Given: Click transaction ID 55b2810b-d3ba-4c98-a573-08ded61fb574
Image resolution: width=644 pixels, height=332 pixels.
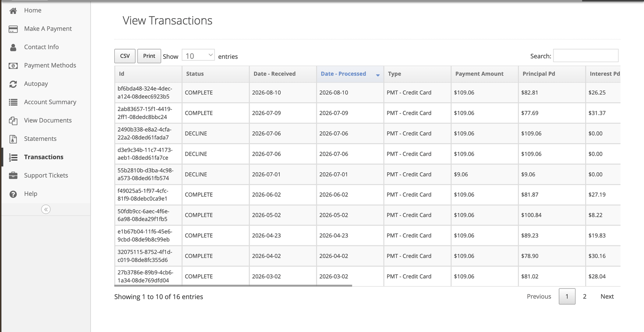Looking at the screenshot, I should pyautogui.click(x=145, y=174).
